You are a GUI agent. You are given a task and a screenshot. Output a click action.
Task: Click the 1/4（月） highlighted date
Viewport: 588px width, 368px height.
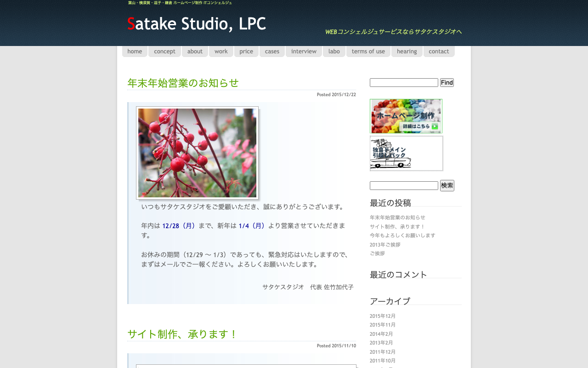tap(252, 226)
